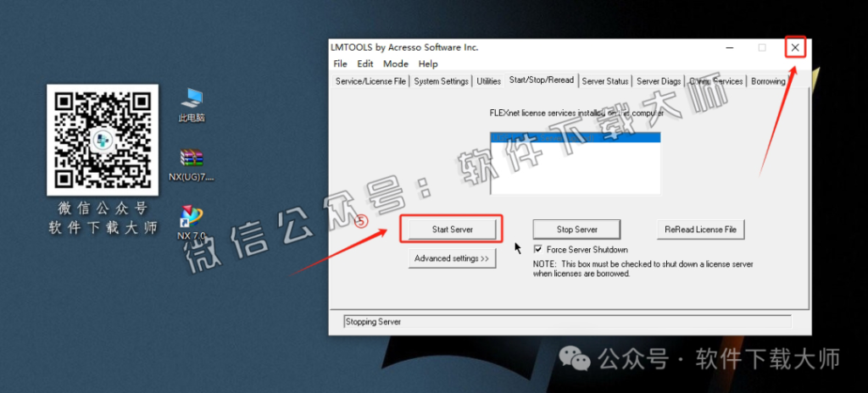Switch to the System Settings tab
The image size is (868, 393).
coord(441,81)
